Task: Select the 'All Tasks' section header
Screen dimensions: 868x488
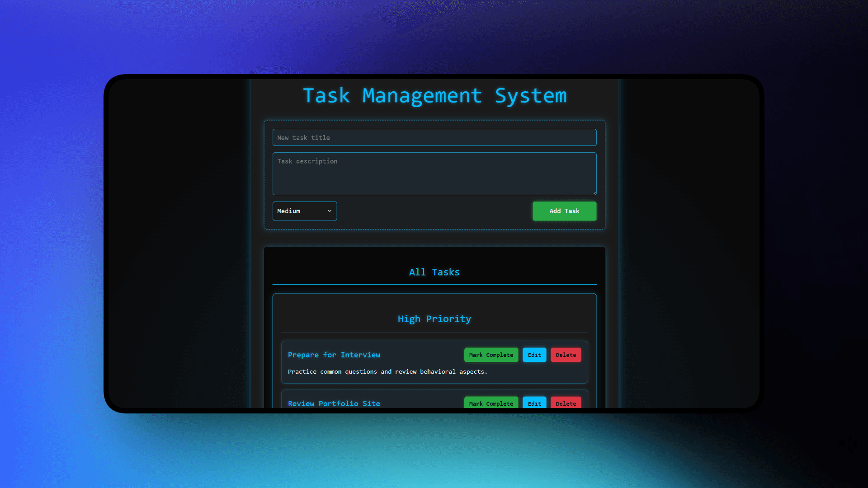Action: (x=434, y=272)
